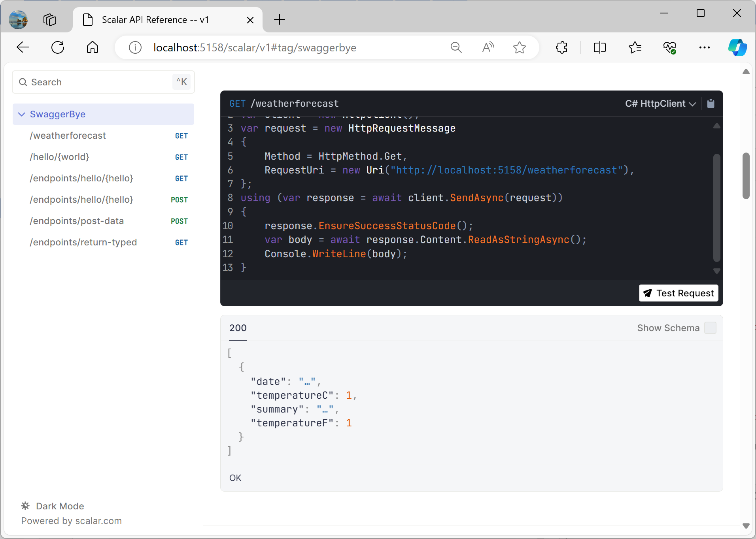The width and height of the screenshot is (756, 539).
Task: Open the Powered by scalar.com link
Action: pyautogui.click(x=72, y=521)
